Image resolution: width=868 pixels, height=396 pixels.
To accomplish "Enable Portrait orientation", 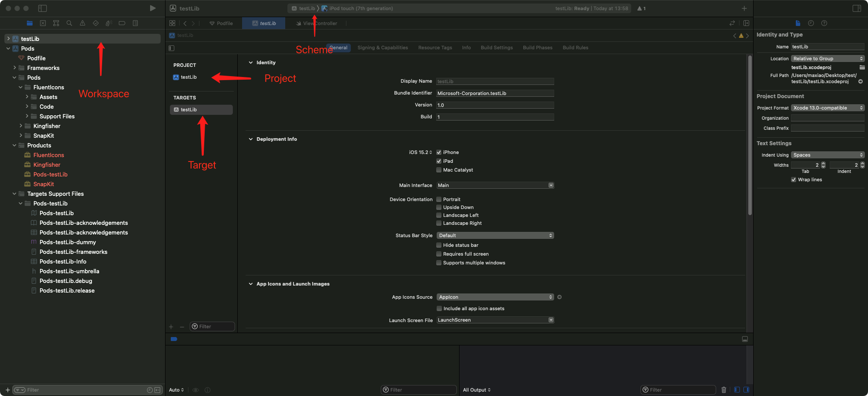I will coord(439,199).
